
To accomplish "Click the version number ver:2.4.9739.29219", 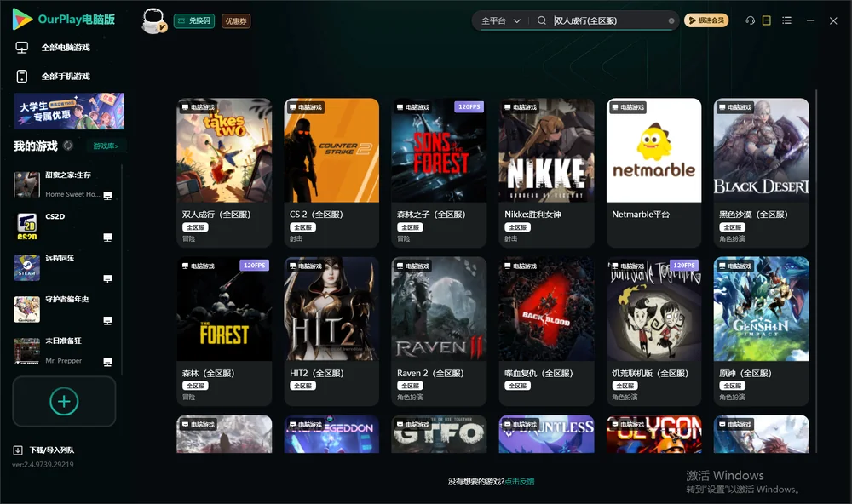I will (x=43, y=465).
